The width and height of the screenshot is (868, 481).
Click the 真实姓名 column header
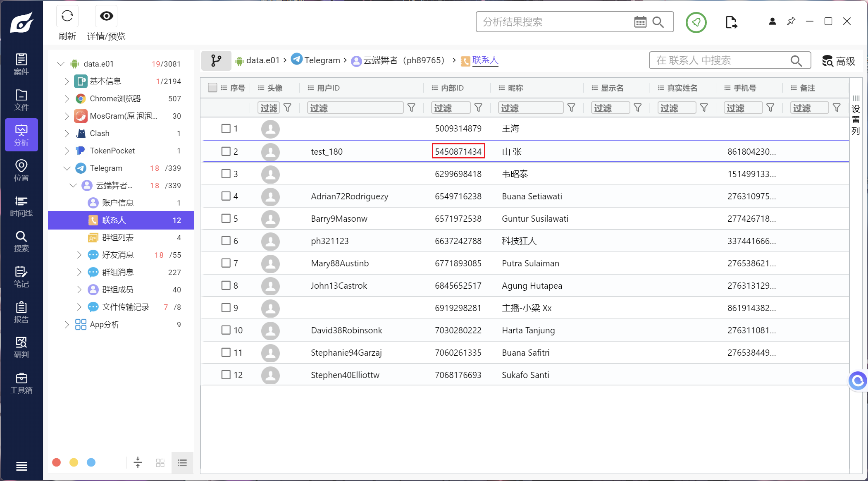pyautogui.click(x=682, y=88)
